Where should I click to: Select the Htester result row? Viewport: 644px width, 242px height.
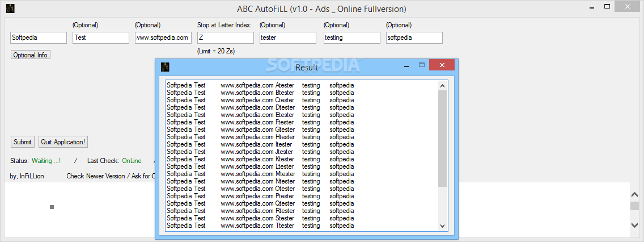(x=260, y=137)
